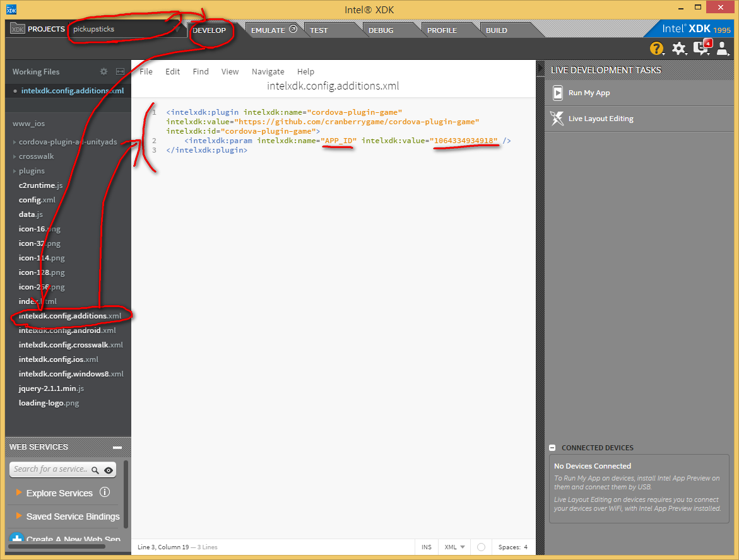Switch to the DEBUG tab
The height and width of the screenshot is (560, 739).
381,30
